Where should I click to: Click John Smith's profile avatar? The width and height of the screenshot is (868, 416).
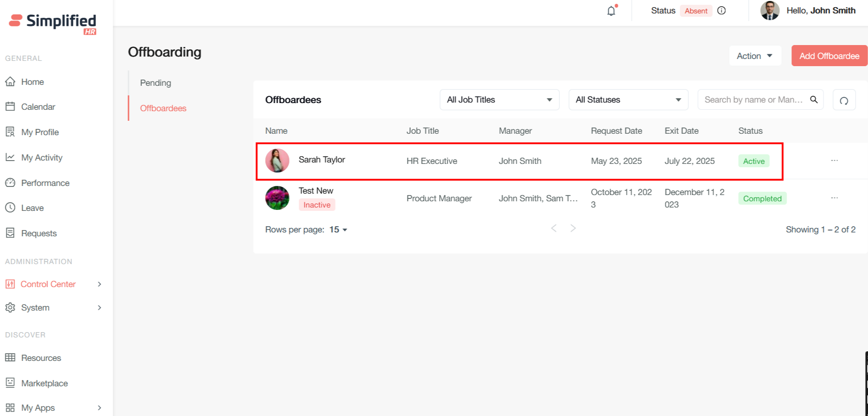coord(770,11)
